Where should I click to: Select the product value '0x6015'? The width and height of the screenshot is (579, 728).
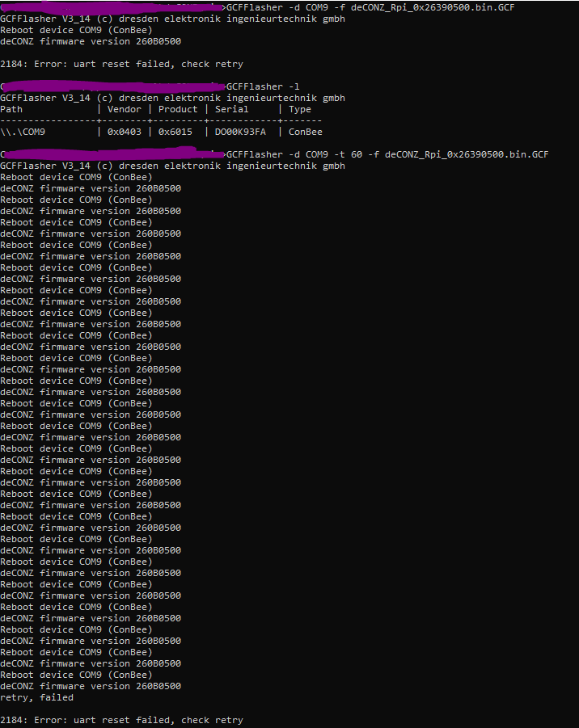175,132
